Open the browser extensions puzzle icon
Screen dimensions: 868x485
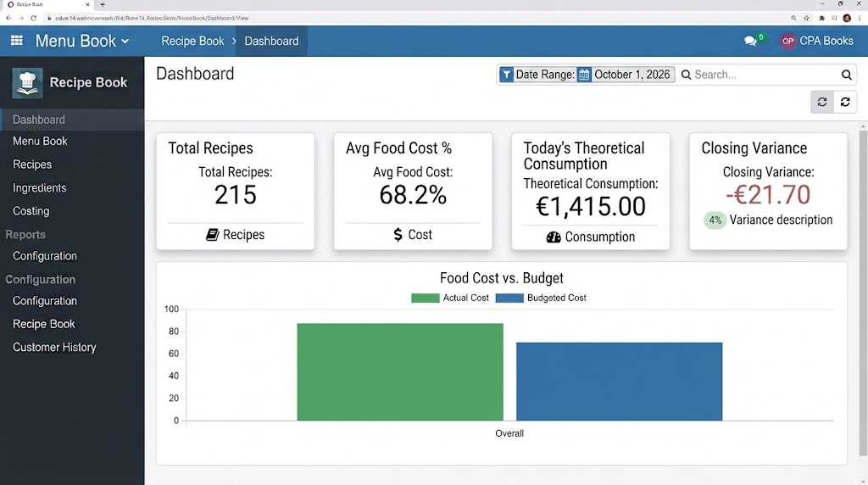pyautogui.click(x=821, y=19)
